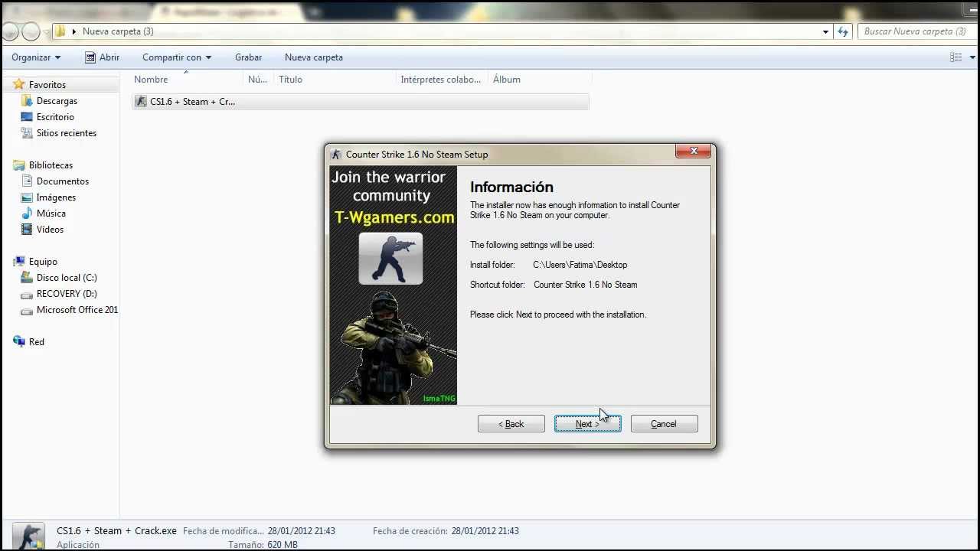Open Microsoft Office 201 drive entry

point(77,310)
